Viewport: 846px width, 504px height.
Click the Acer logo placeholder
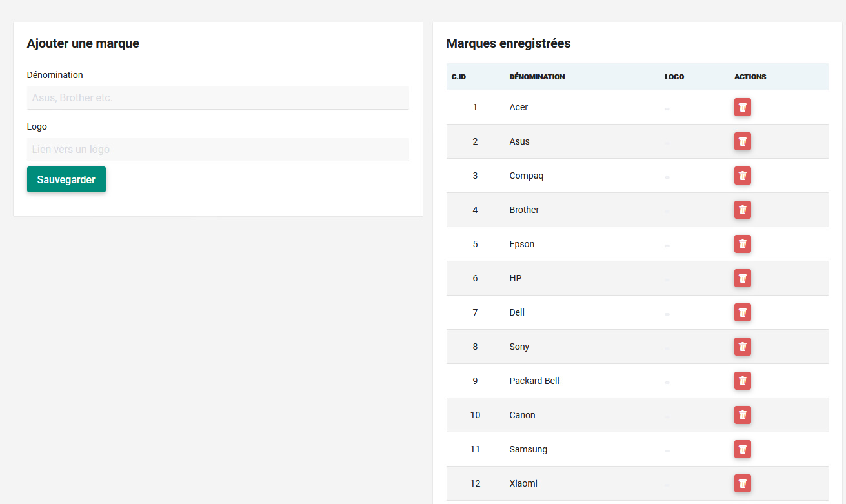667,108
